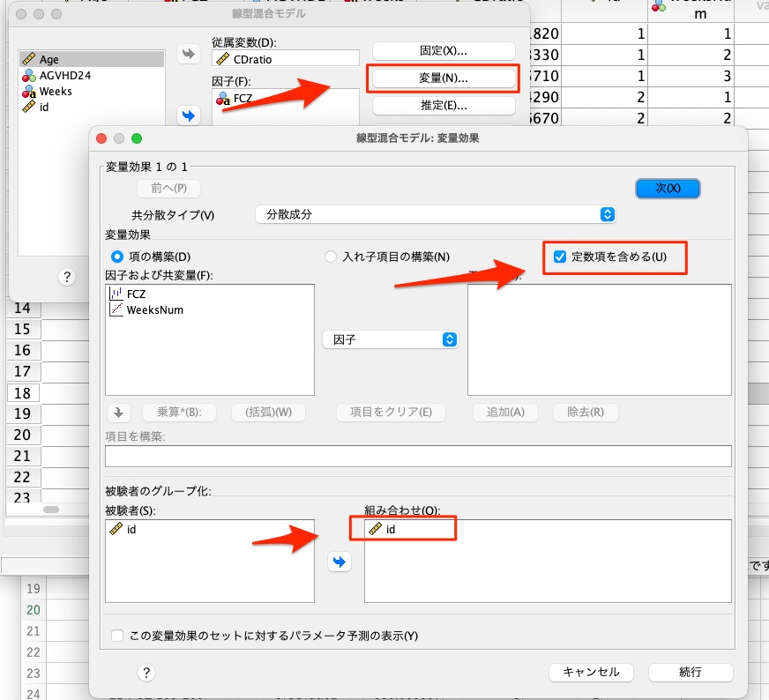
Task: Enable パラメータ予測の表示 checkbox
Action: tap(117, 636)
